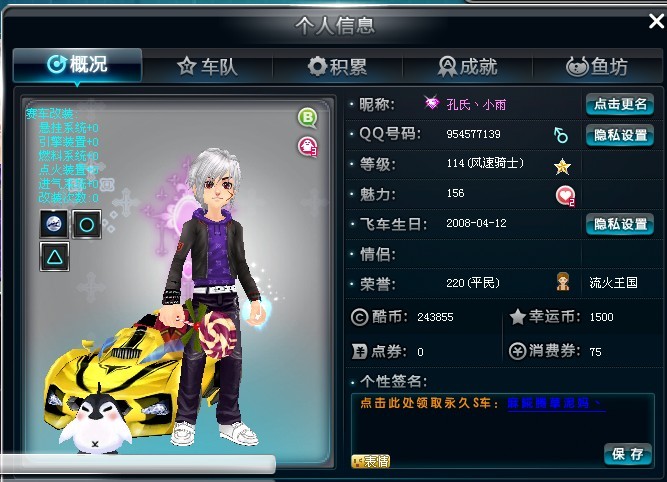Click the pink diamond VIP icon

(432, 103)
